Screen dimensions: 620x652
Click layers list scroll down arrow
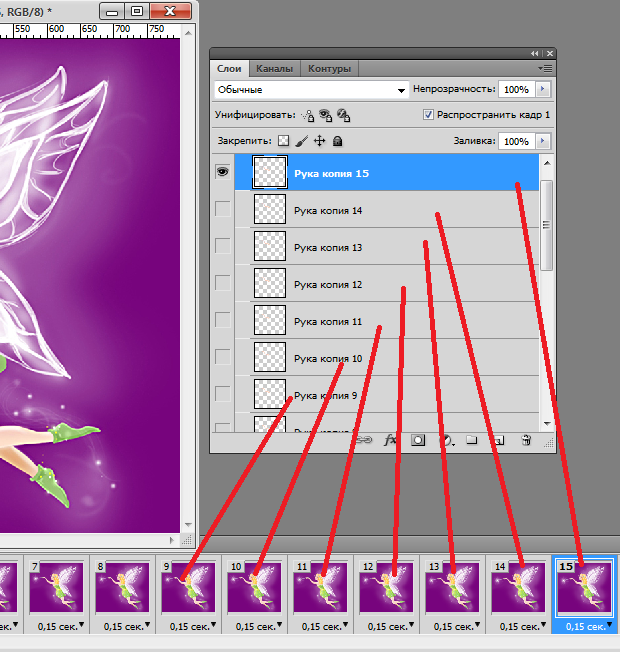547,423
